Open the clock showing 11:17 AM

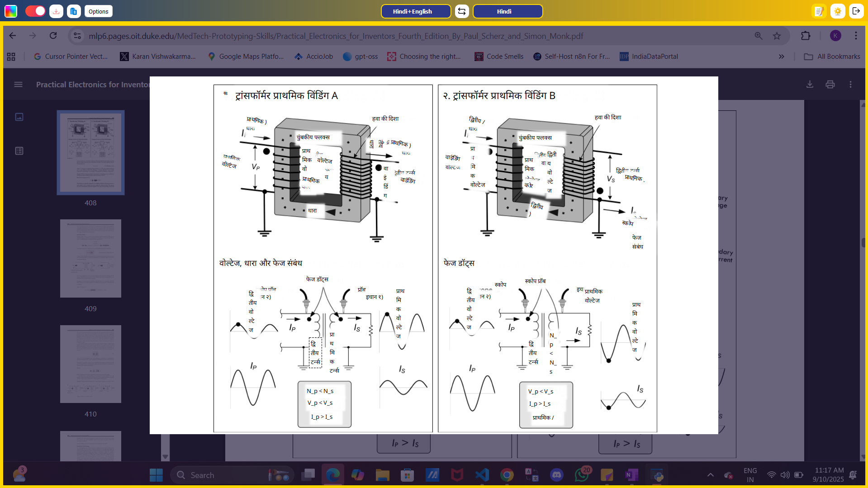coord(828,475)
